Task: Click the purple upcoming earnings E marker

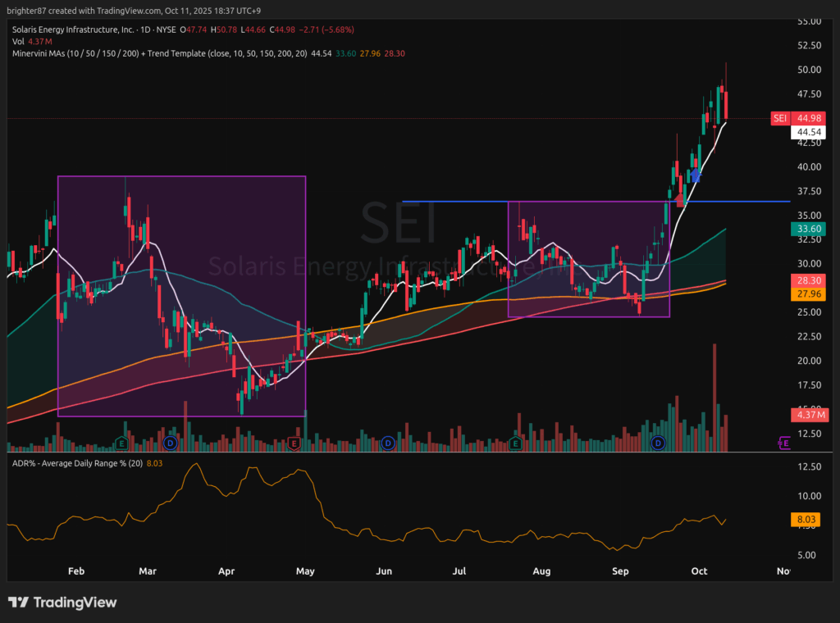Action: [x=784, y=443]
